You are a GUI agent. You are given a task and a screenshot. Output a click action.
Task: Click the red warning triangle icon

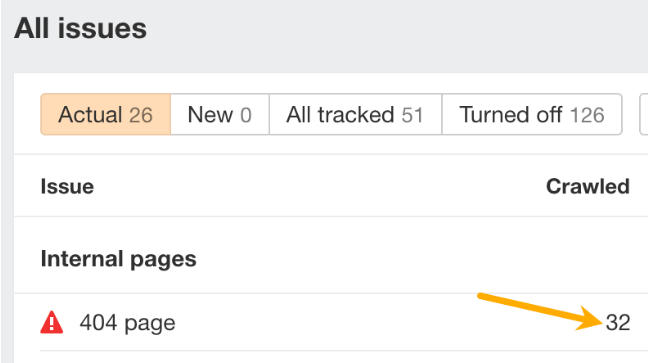(x=52, y=322)
